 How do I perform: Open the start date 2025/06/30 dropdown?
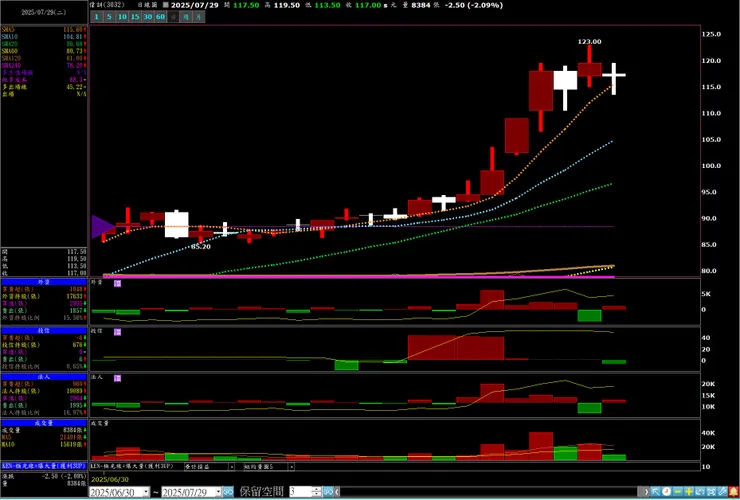pyautogui.click(x=146, y=492)
